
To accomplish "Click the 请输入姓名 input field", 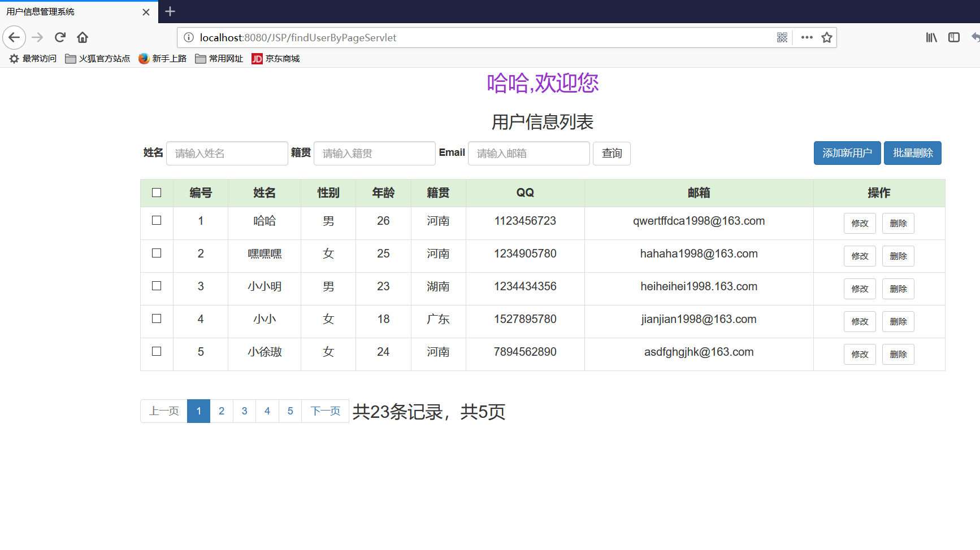I will (x=227, y=153).
